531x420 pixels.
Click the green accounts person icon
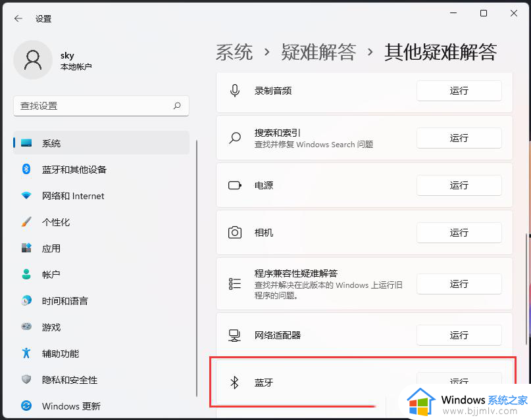point(26,274)
